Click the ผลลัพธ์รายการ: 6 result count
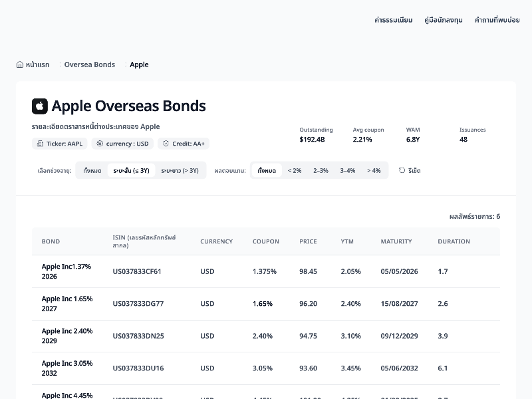Screen dimensions: 532x399 click(475, 217)
